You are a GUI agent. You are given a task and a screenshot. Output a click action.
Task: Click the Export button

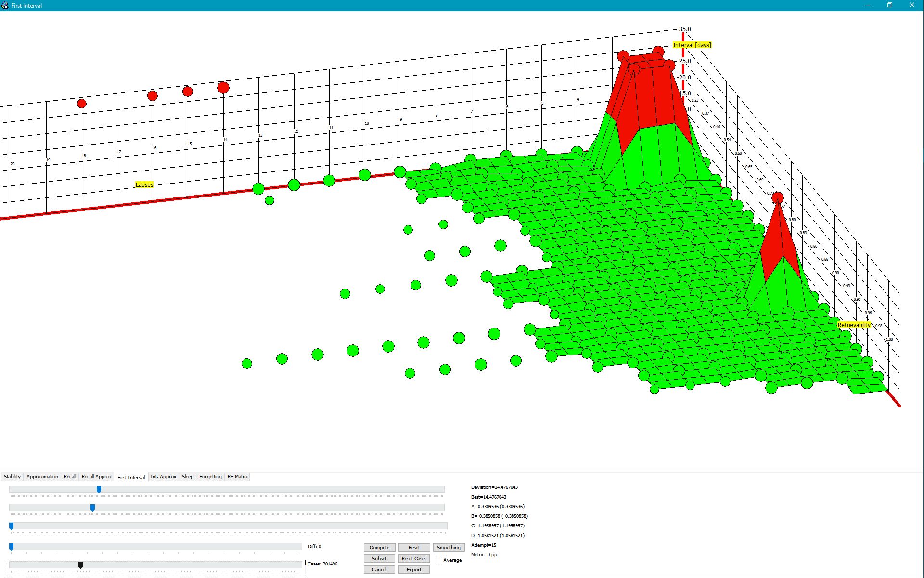(414, 569)
